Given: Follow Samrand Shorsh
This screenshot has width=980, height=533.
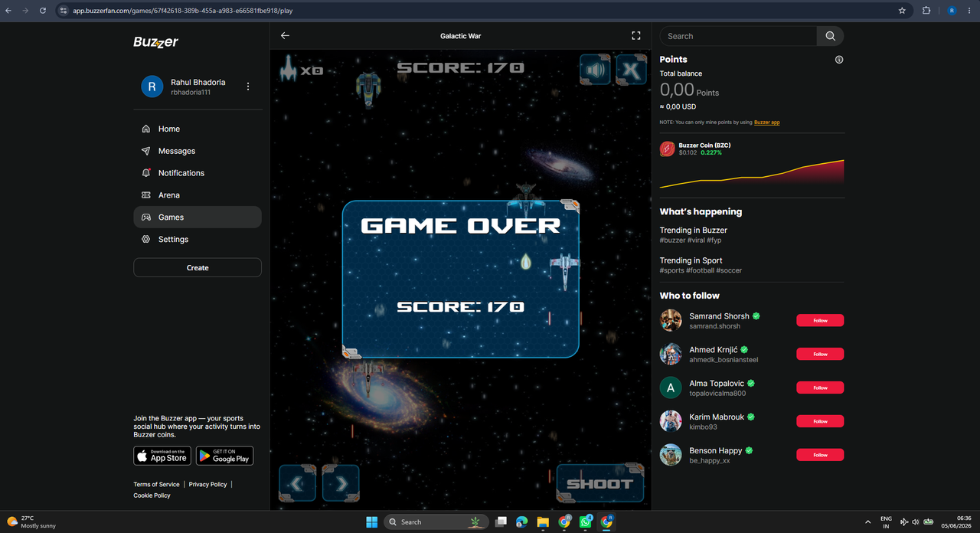Looking at the screenshot, I should [x=820, y=320].
